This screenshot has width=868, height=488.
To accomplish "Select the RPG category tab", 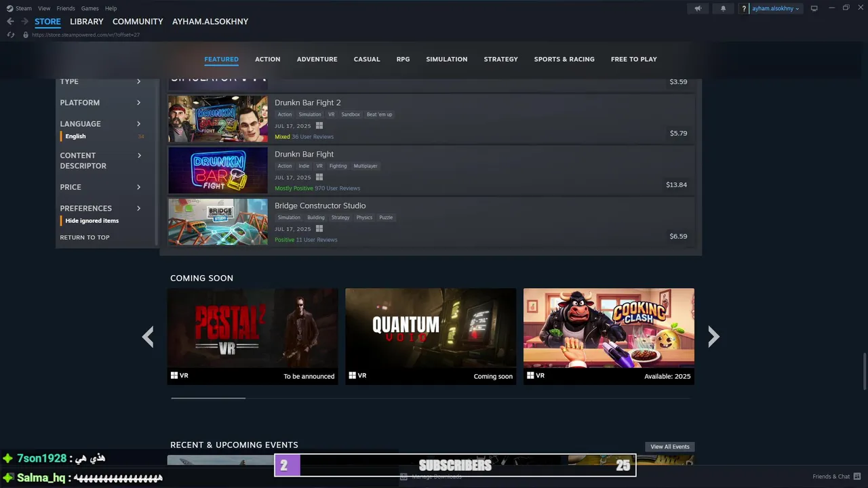I will (x=403, y=59).
